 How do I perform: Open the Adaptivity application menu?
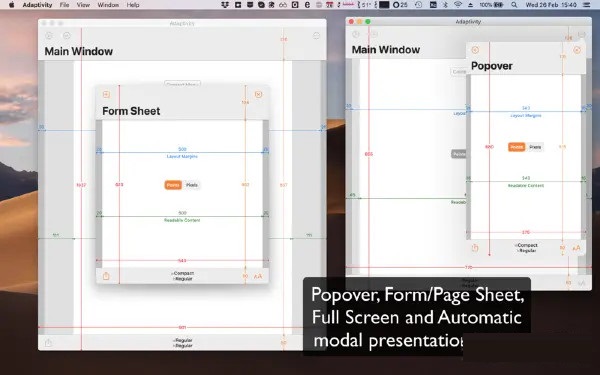click(37, 5)
